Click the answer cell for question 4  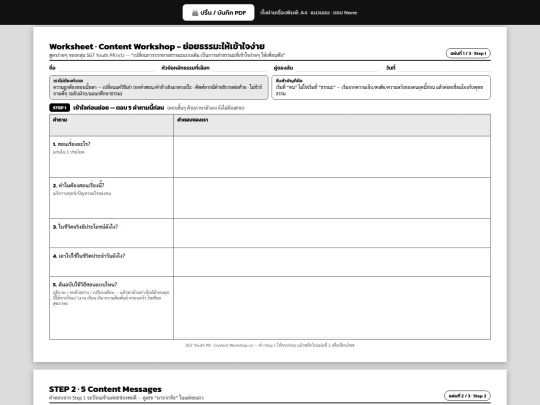tap(332, 262)
